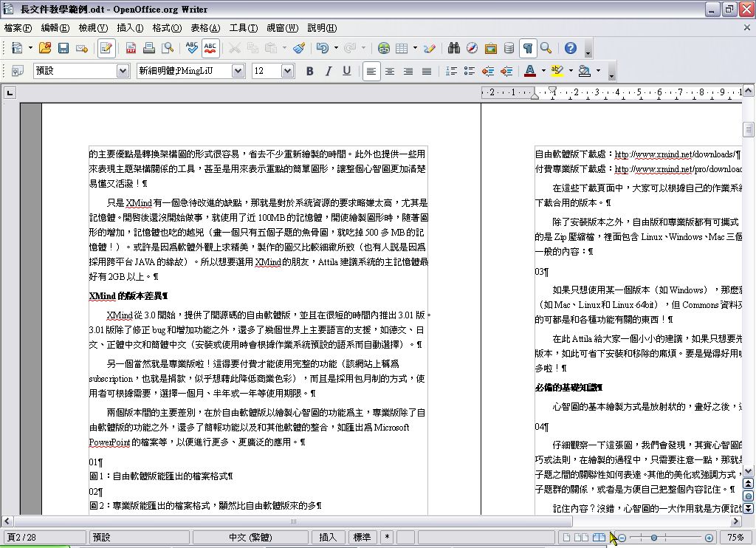Open the Table size dropdown arrow
Viewport: 756px width, 548px height.
(415, 48)
